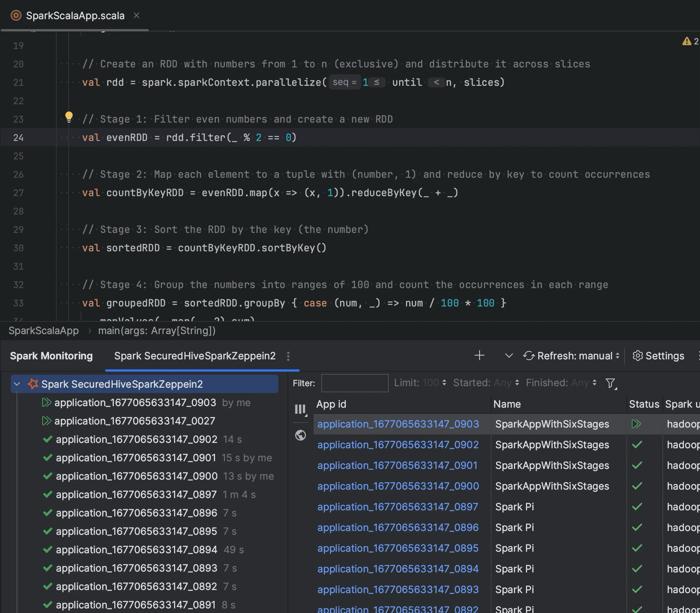The height and width of the screenshot is (613, 700).
Task: Open the Settings gear in Spark Monitoring
Action: [638, 356]
